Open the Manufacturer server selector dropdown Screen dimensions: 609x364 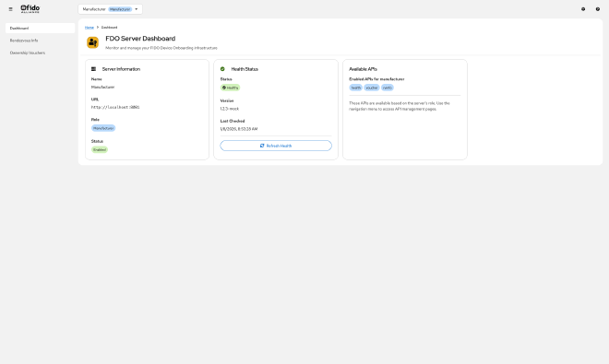[x=111, y=9]
